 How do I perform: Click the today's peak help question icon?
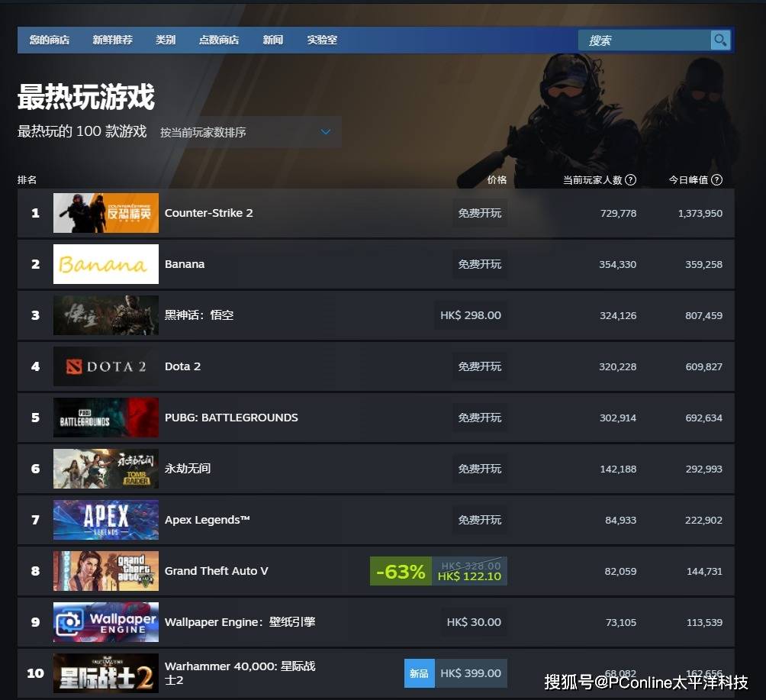coord(716,180)
